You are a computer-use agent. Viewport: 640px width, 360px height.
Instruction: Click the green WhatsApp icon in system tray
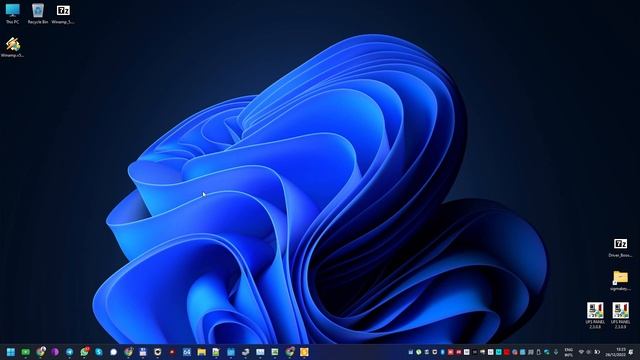pyautogui.click(x=418, y=352)
